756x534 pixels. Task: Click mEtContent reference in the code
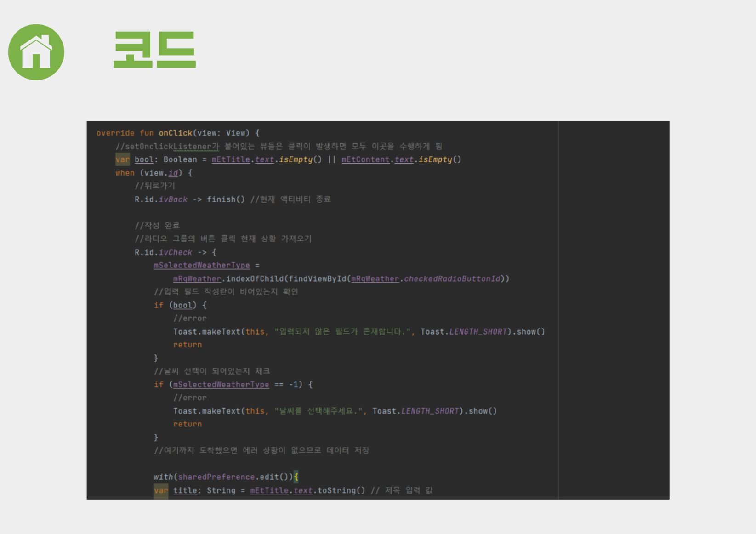pos(365,159)
